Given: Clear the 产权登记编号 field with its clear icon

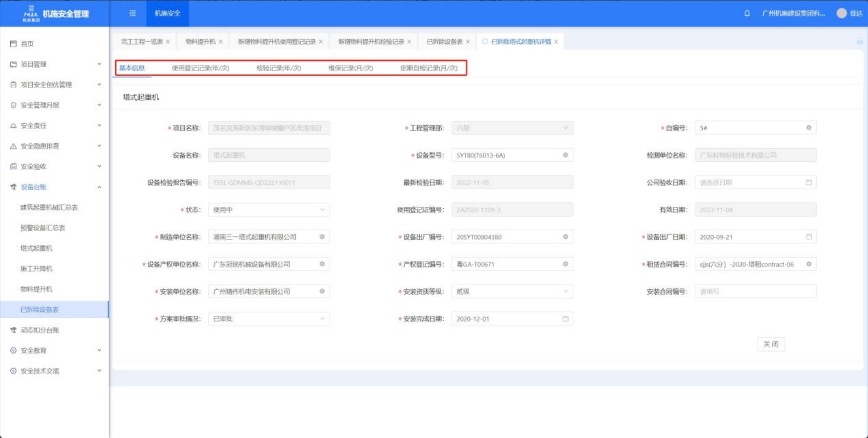Looking at the screenshot, I should [x=565, y=264].
